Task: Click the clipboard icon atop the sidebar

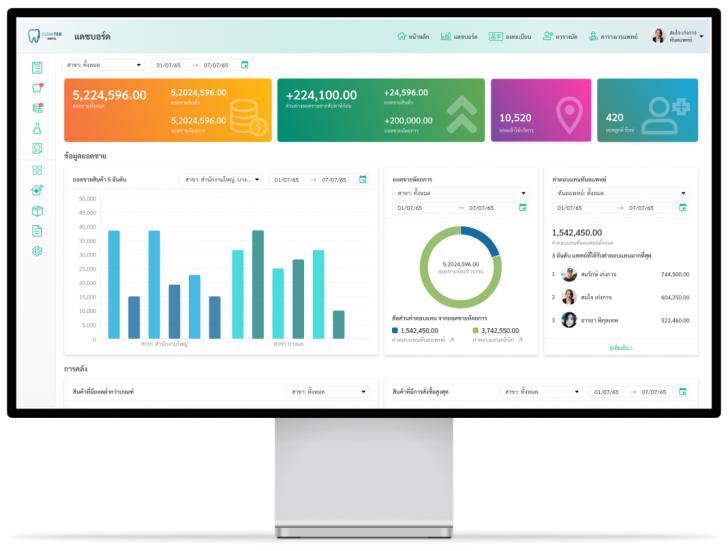Action: pyautogui.click(x=37, y=68)
